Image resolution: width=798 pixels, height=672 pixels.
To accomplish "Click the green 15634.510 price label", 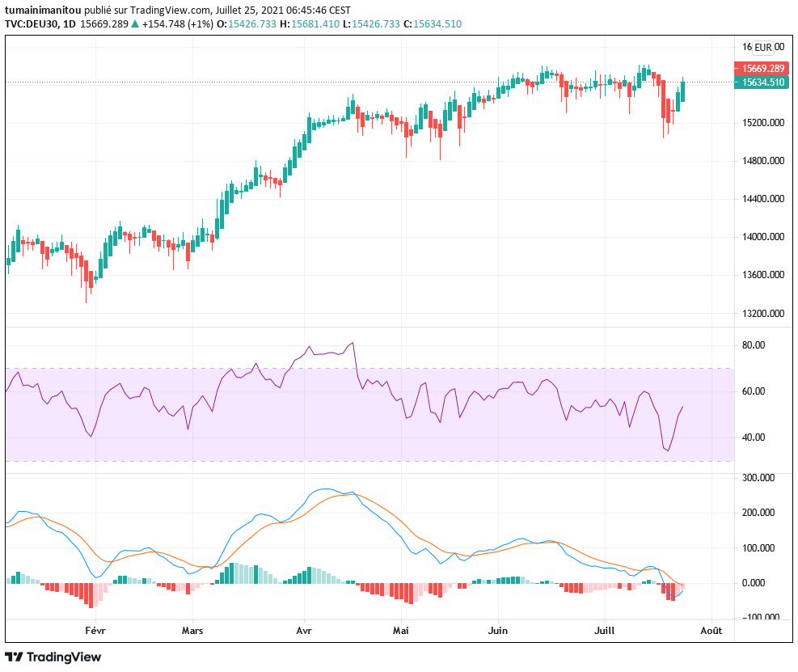I will pos(762,82).
